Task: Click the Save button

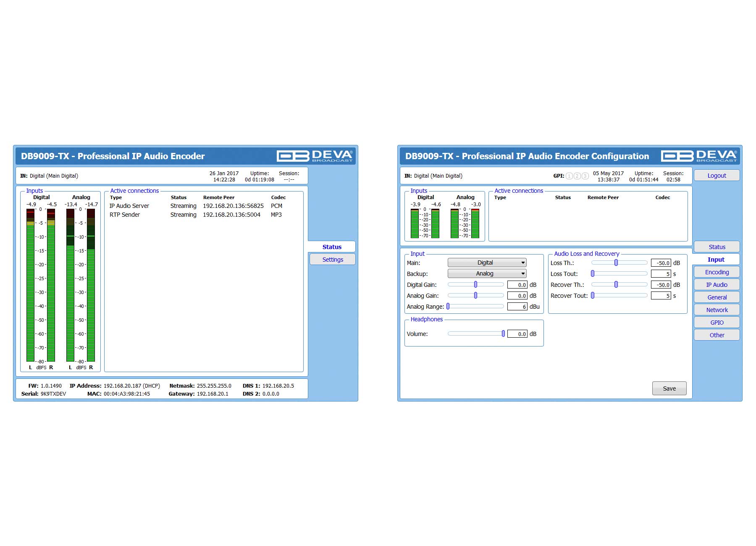Action: tap(669, 388)
